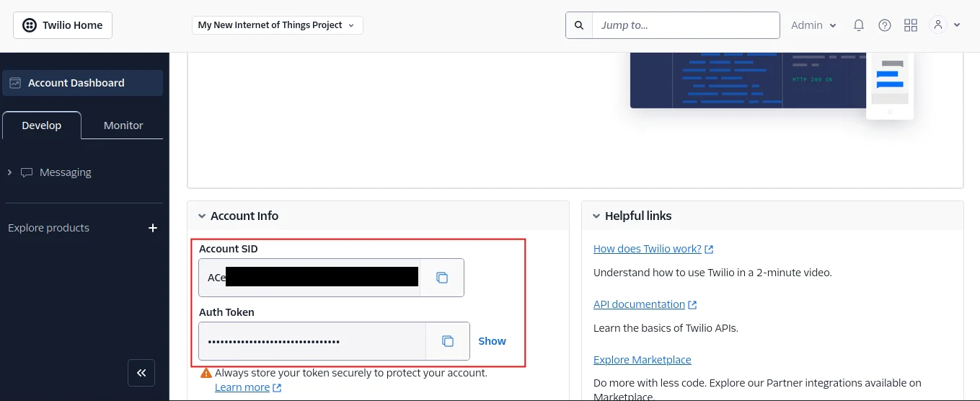Viewport: 980px width, 401px height.
Task: Open the Explore Marketplace link
Action: 643,360
